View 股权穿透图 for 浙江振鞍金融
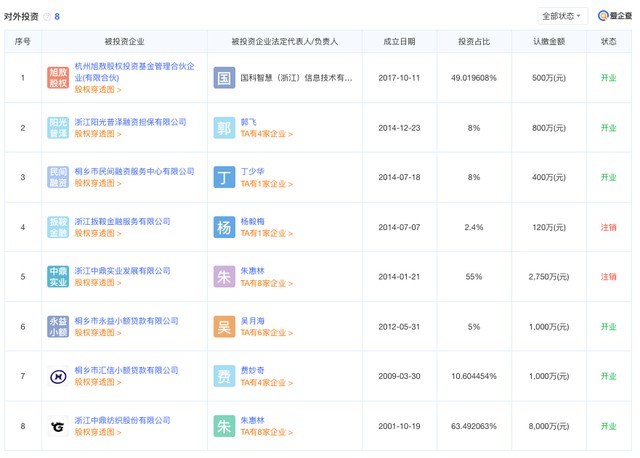This screenshot has width=640, height=458. point(98,233)
